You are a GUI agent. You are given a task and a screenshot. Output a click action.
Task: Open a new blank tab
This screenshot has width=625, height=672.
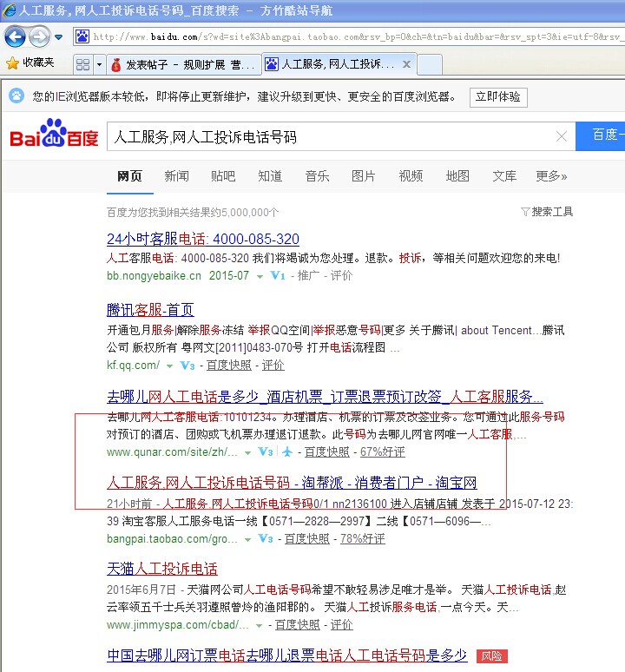429,65
